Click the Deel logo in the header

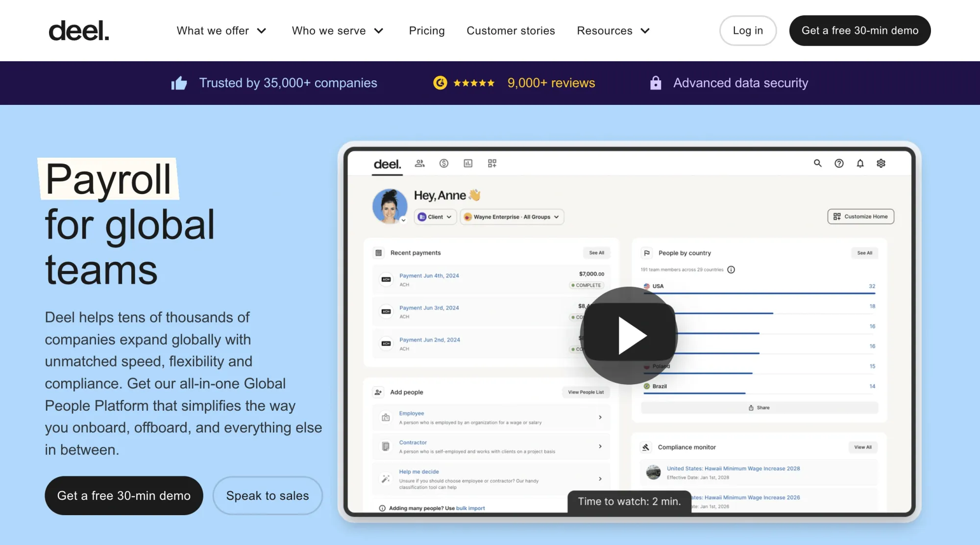(x=79, y=31)
